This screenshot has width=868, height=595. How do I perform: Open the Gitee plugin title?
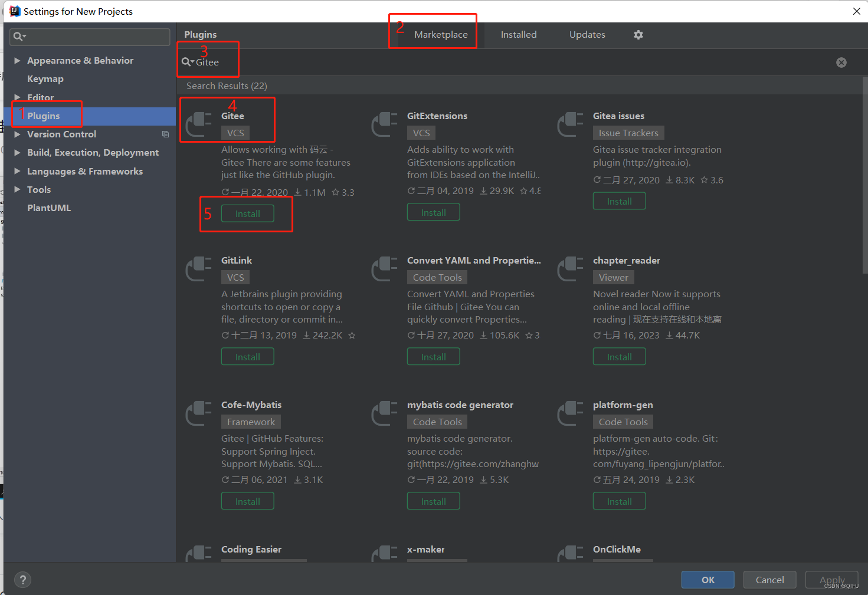pos(232,116)
